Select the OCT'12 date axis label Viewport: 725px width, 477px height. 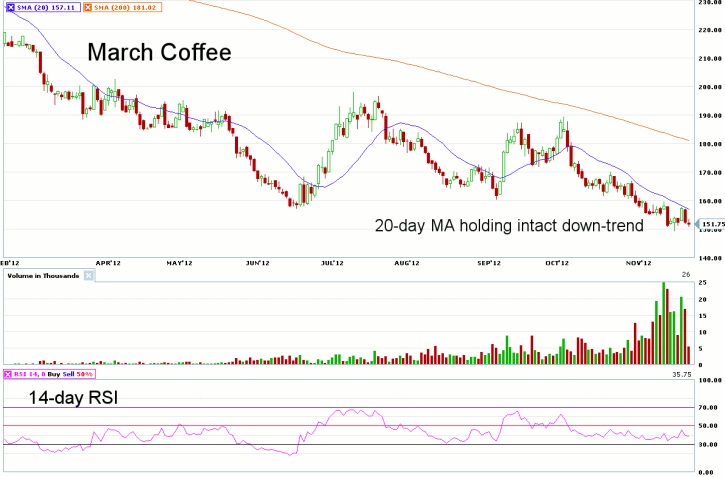558,263
